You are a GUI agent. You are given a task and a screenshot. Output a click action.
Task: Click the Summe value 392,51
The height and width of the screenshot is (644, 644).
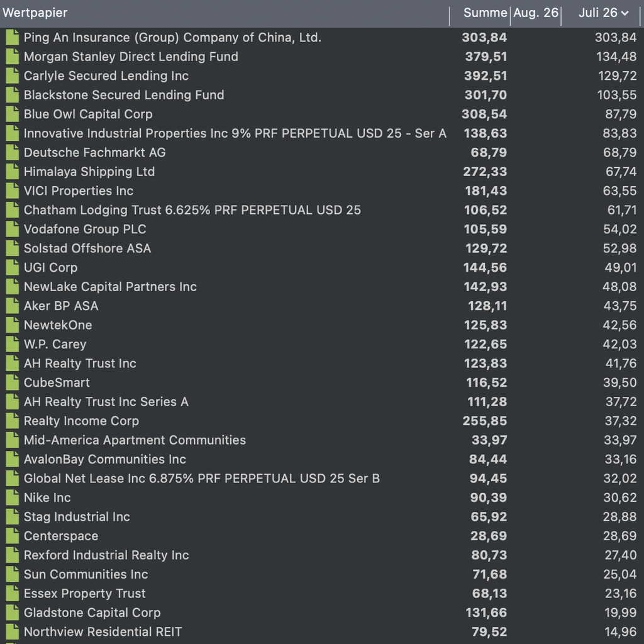pos(486,76)
